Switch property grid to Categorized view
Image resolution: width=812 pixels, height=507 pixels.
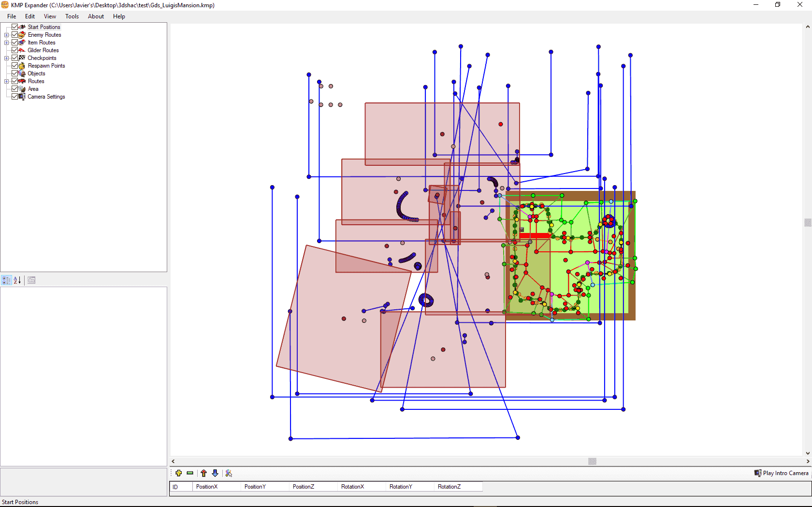(6, 280)
